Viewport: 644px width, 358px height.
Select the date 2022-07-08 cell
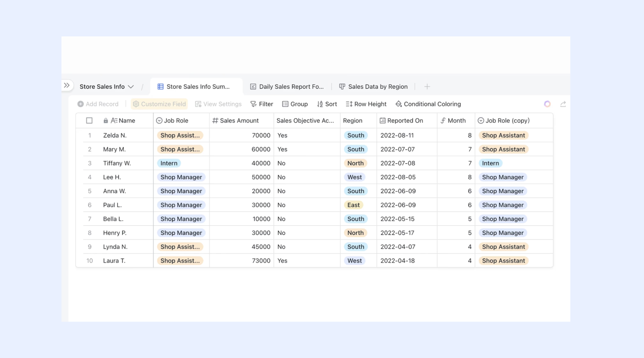[407, 163]
